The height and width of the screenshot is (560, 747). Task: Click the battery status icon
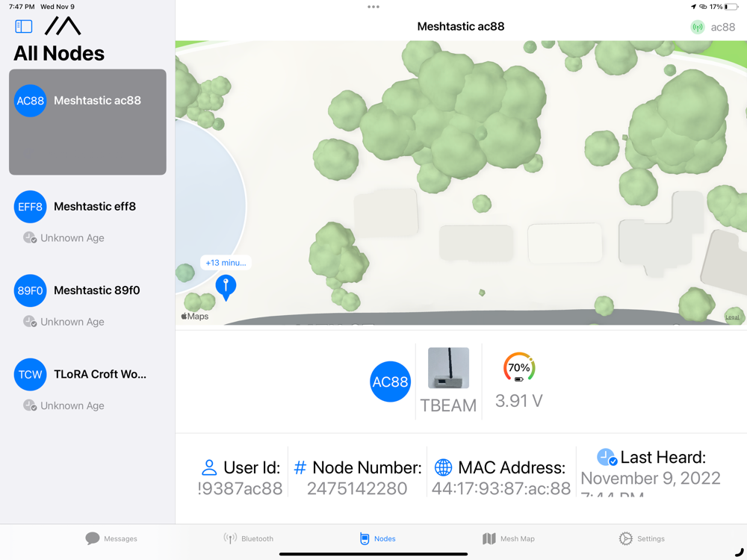[731, 7]
